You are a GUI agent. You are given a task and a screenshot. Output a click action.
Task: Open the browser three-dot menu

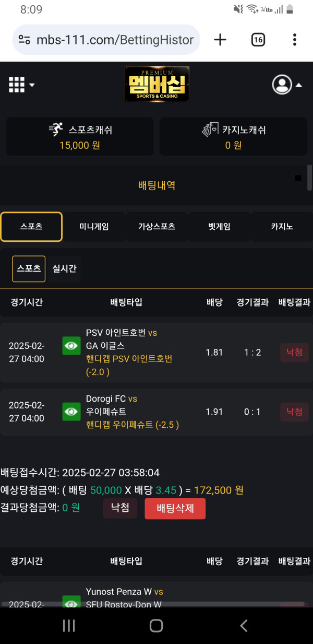[295, 39]
